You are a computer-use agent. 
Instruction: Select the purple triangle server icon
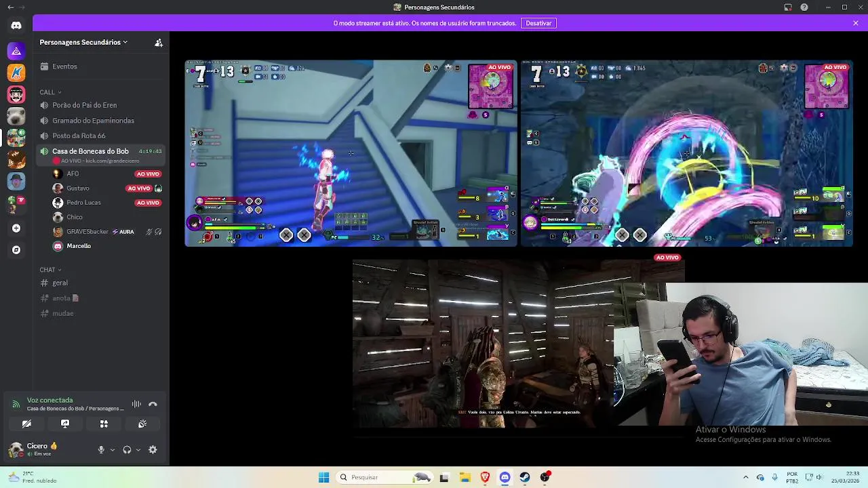pyautogui.click(x=16, y=51)
